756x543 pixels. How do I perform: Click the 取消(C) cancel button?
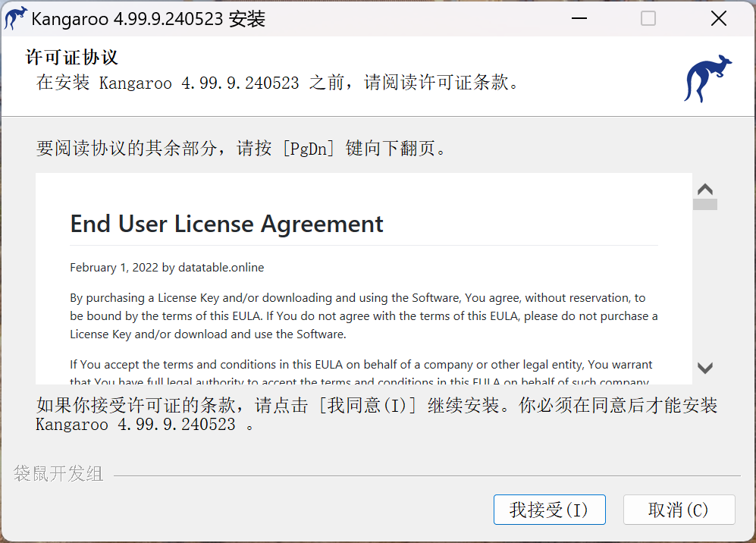679,509
